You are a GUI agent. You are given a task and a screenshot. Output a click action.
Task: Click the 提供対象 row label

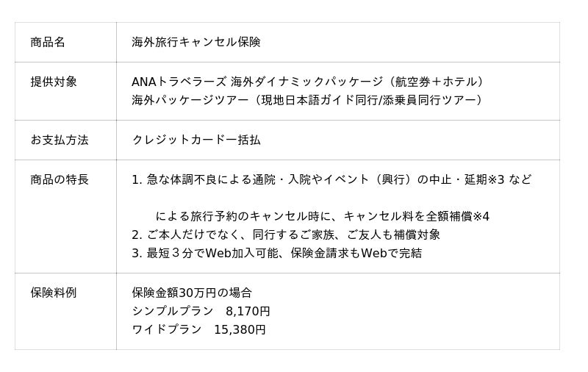pyautogui.click(x=54, y=82)
